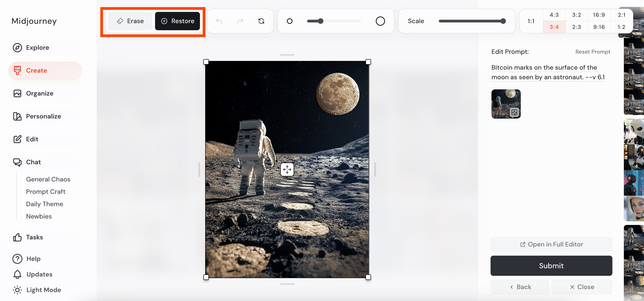Click the large brush size circle

click(380, 21)
